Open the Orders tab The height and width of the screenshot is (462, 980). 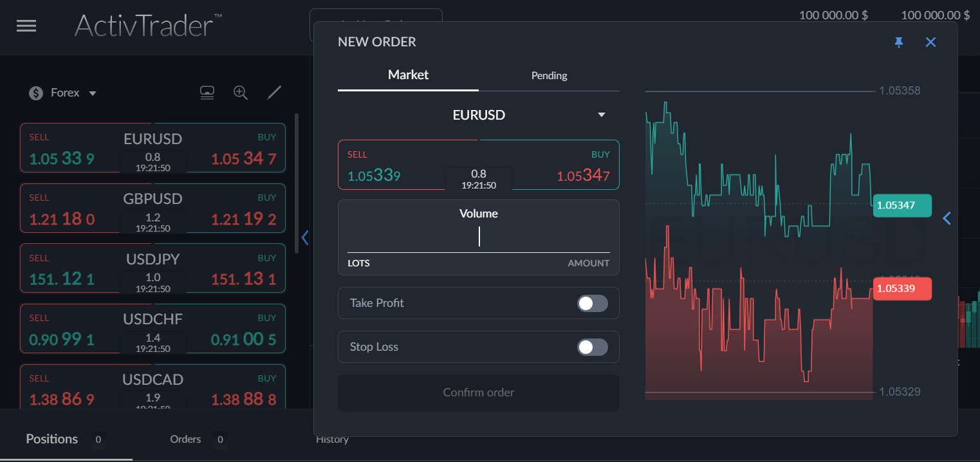coord(185,439)
